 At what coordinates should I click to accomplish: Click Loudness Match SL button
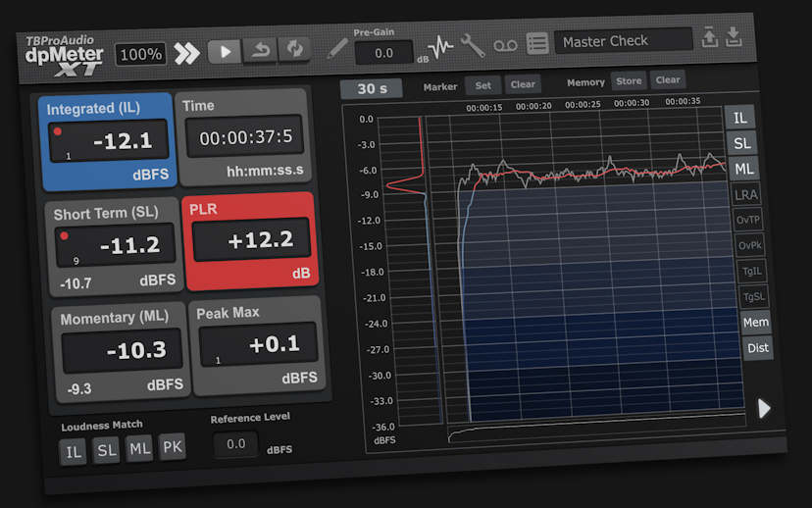click(107, 450)
